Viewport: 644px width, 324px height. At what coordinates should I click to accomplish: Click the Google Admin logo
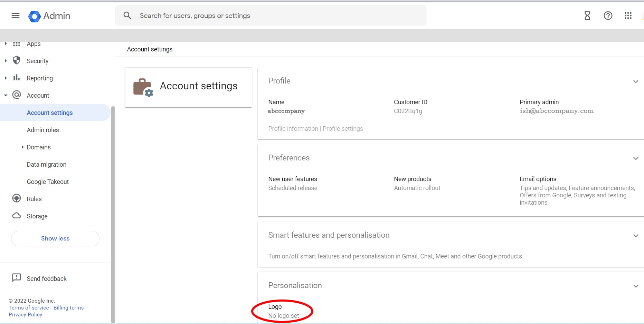click(x=49, y=16)
